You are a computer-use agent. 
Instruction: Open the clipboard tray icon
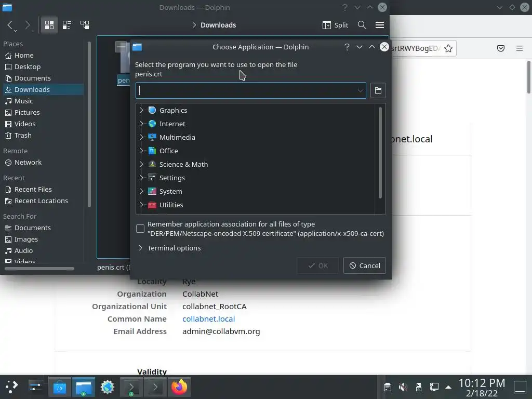[387, 387]
